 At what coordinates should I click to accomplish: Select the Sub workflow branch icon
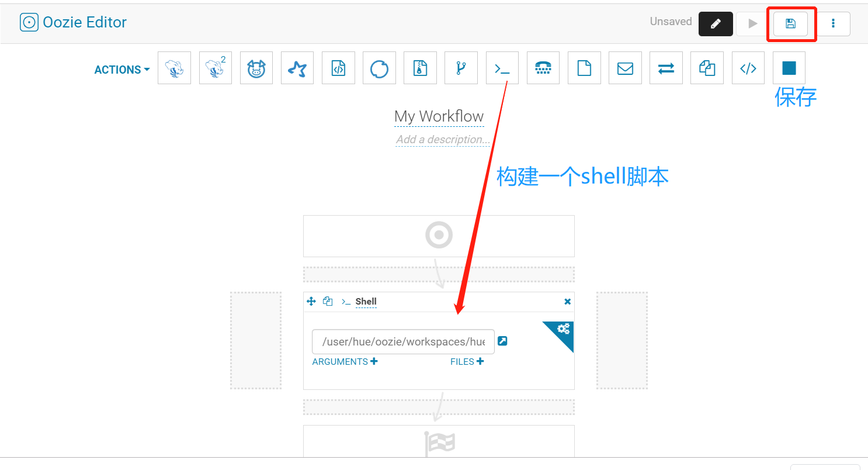click(x=461, y=68)
